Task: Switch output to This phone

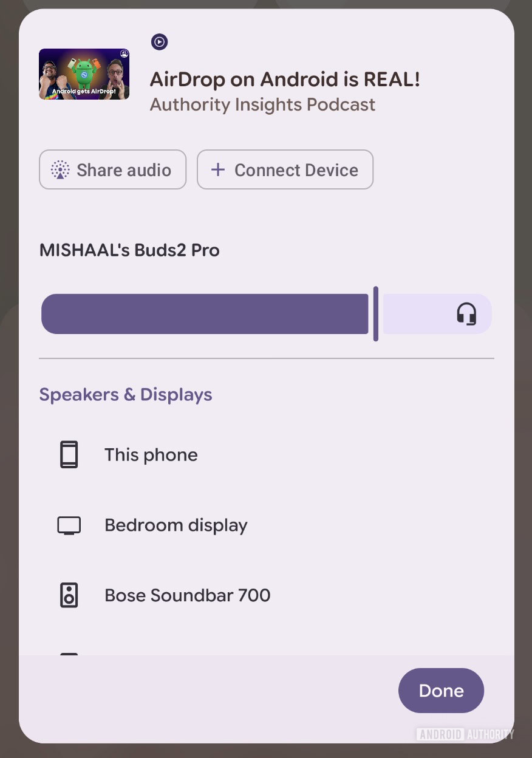Action: coord(151,454)
